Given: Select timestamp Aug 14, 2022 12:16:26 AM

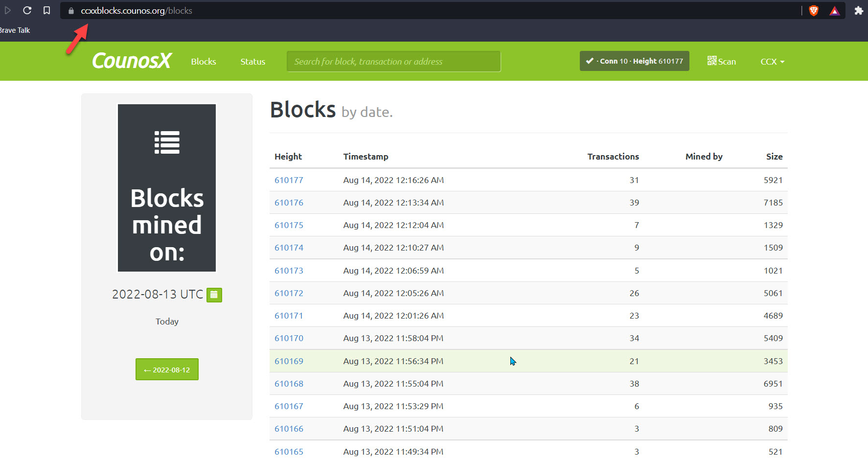Looking at the screenshot, I should 393,180.
